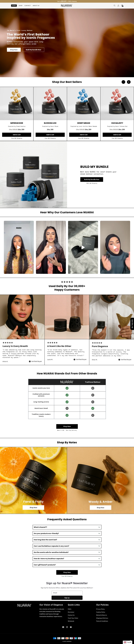Expand 'Can I gift Nuarai® products?' question
The image size is (134, 644).
[67, 565]
